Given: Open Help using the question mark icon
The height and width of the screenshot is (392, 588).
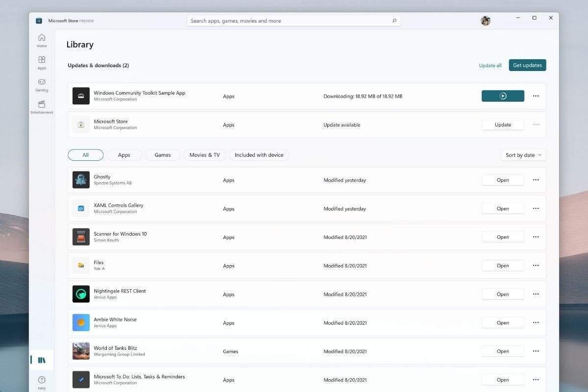Looking at the screenshot, I should [41, 380].
